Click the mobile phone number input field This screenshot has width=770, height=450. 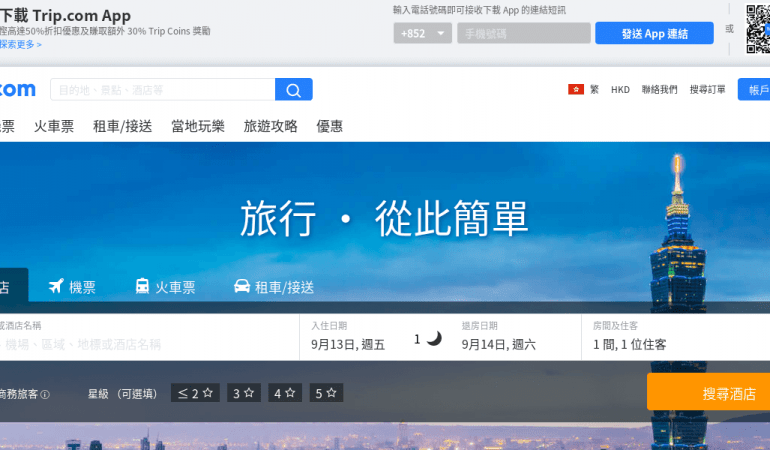523,33
